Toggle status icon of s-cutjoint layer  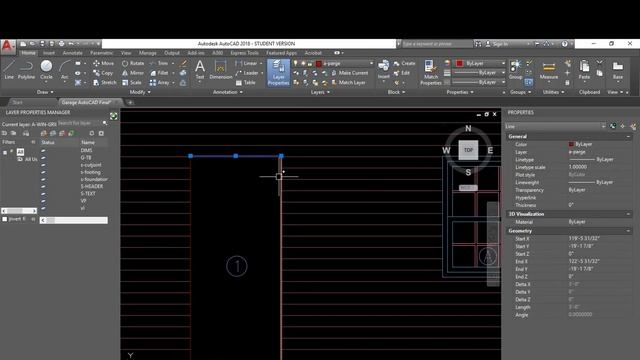tap(43, 165)
